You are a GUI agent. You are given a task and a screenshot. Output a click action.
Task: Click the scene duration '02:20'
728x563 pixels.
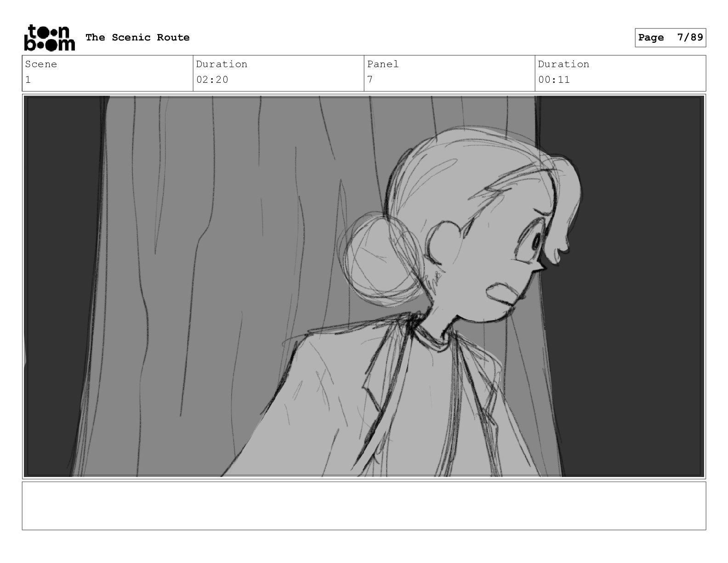212,80
